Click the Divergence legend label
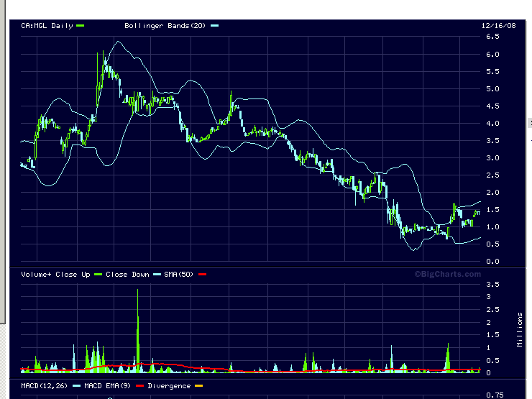This screenshot has height=399, width=532. click(x=169, y=386)
